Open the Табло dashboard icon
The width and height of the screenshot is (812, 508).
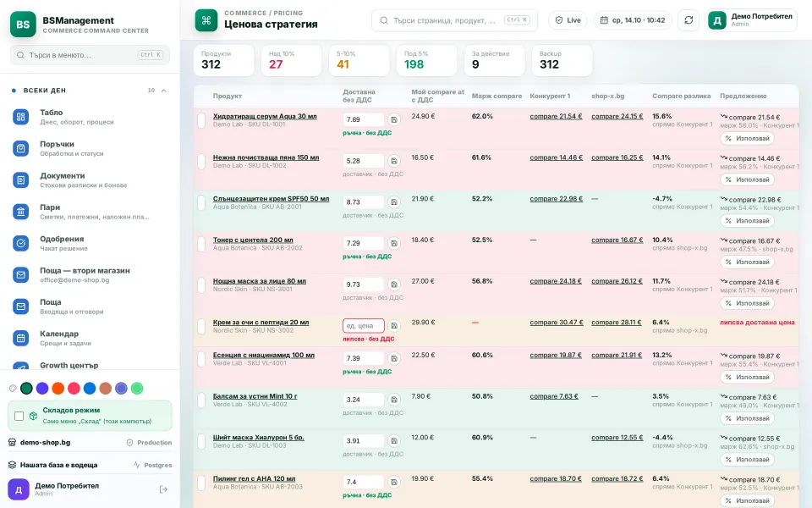[x=20, y=117]
